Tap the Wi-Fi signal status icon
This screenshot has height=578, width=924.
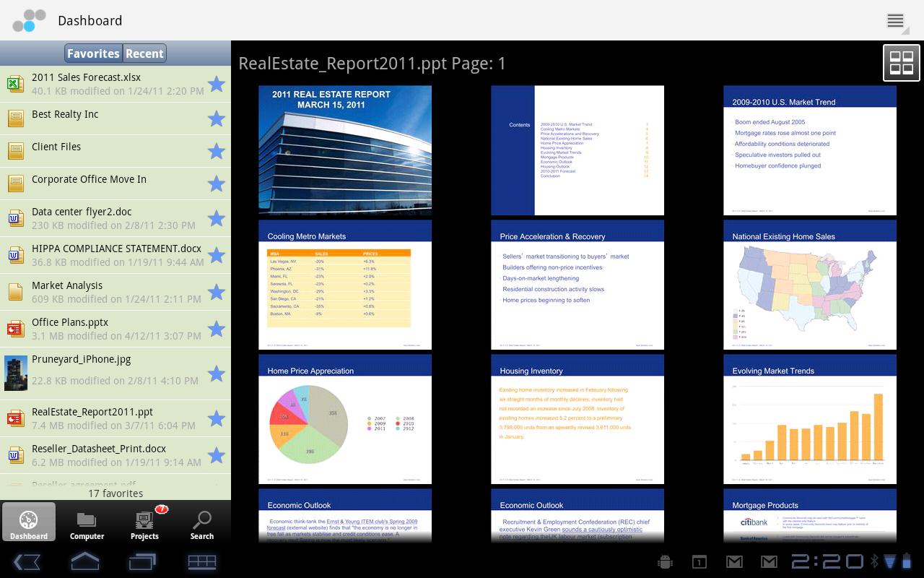point(889,561)
